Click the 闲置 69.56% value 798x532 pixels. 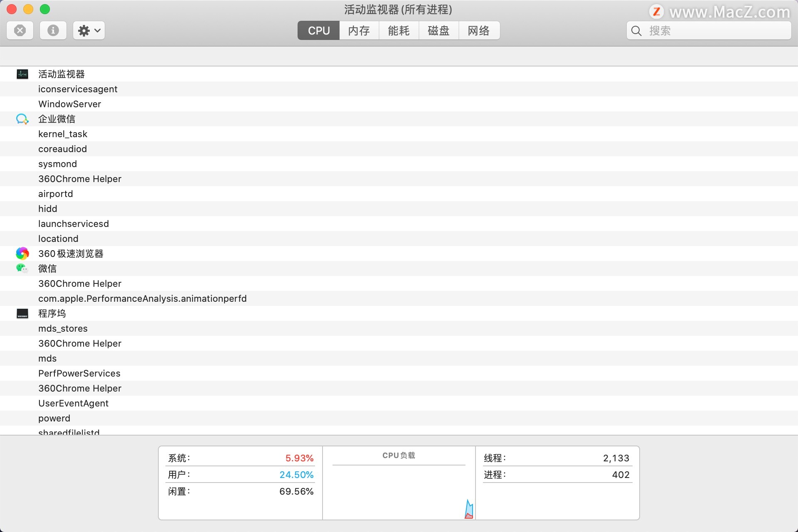[296, 491]
